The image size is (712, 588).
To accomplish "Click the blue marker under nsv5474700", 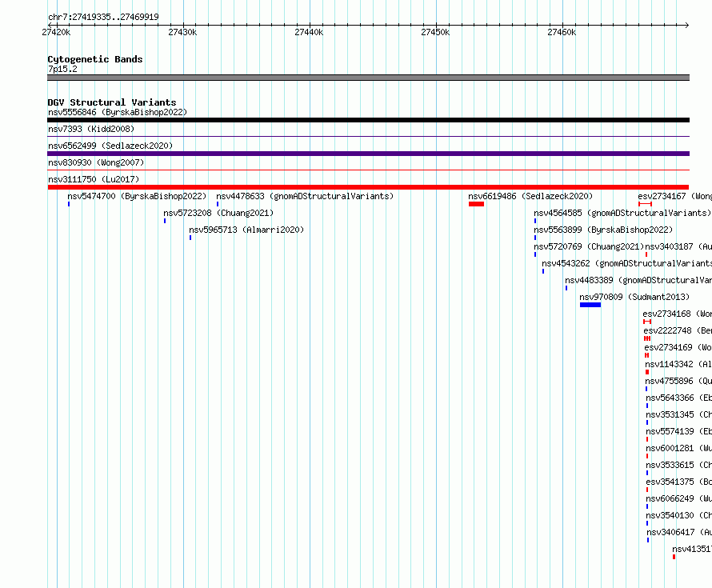I will point(69,204).
